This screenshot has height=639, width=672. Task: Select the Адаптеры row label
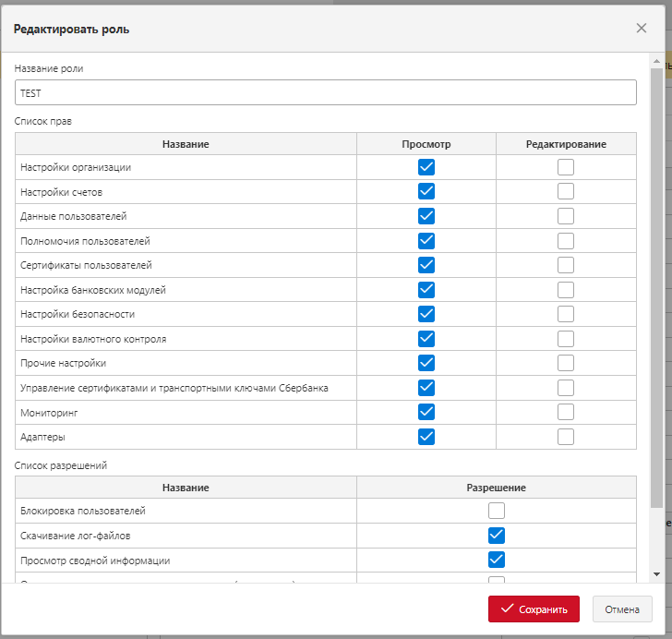(x=42, y=437)
